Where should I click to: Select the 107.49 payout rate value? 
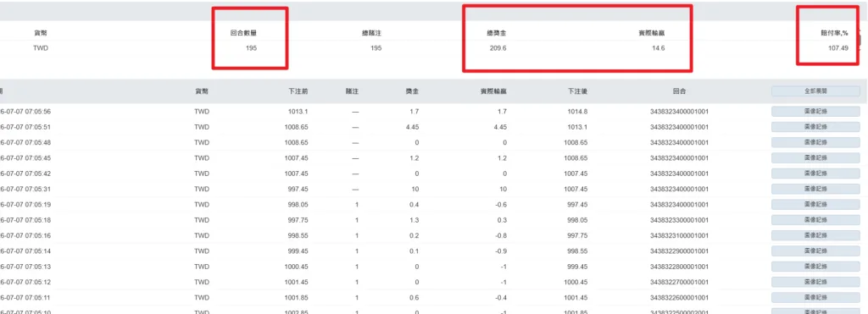click(x=838, y=48)
